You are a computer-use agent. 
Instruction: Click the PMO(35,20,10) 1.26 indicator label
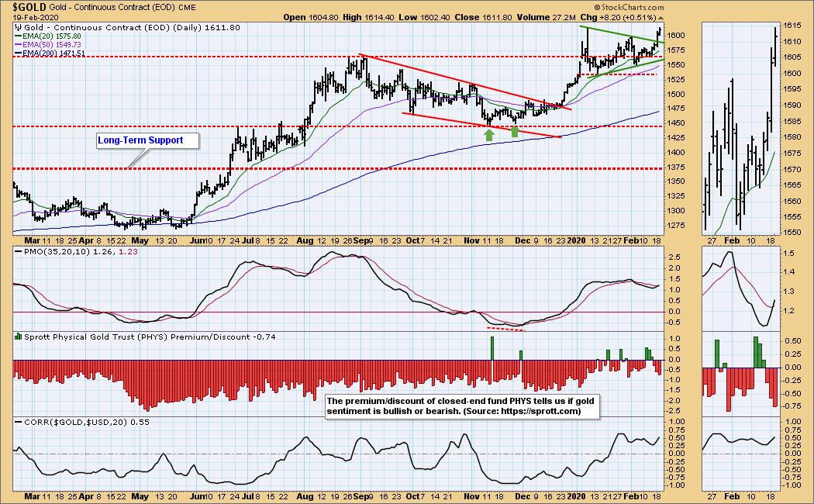70,252
